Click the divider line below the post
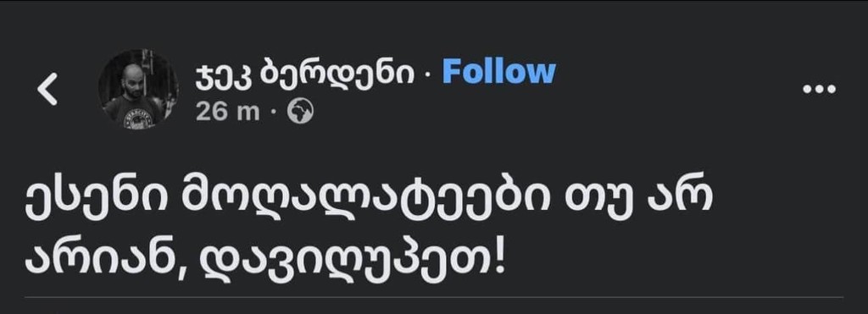Image resolution: width=868 pixels, height=314 pixels. click(434, 297)
